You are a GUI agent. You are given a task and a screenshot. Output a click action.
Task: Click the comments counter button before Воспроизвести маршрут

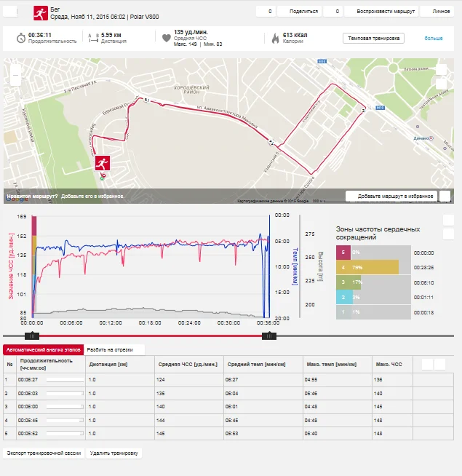pos(332,12)
